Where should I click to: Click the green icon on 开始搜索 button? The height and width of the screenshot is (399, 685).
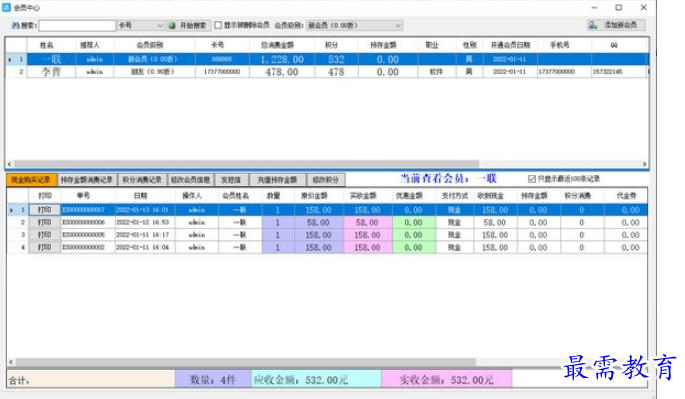click(x=172, y=26)
